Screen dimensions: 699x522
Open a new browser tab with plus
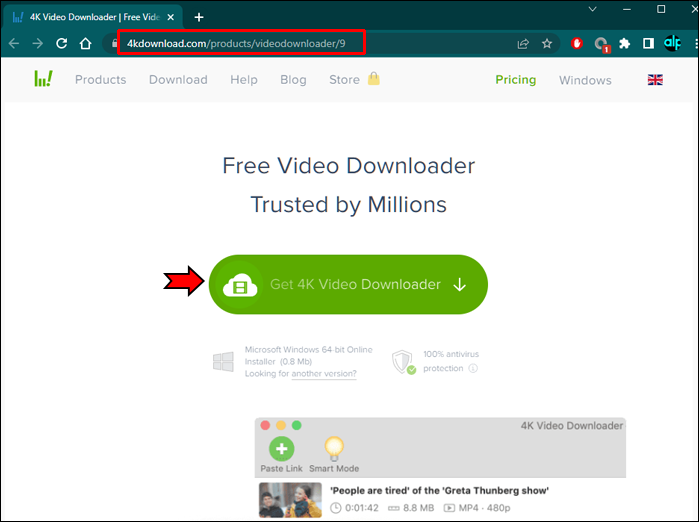tap(199, 17)
